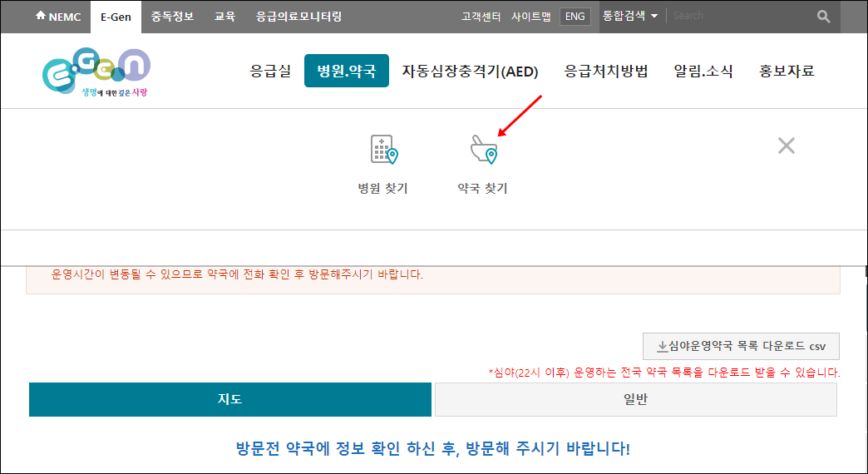
Task: Click the hospital finder building icon
Action: pos(383,150)
